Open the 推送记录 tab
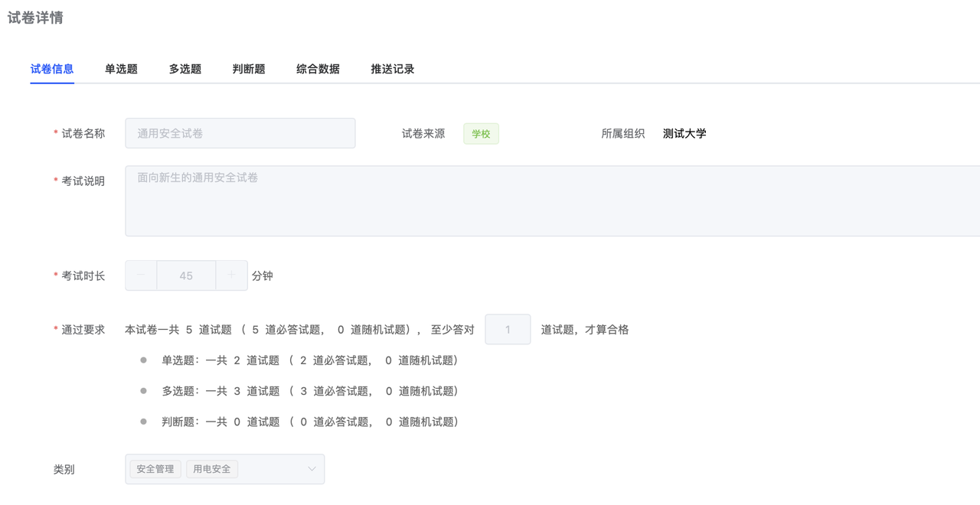This screenshot has width=980, height=505. [x=393, y=69]
